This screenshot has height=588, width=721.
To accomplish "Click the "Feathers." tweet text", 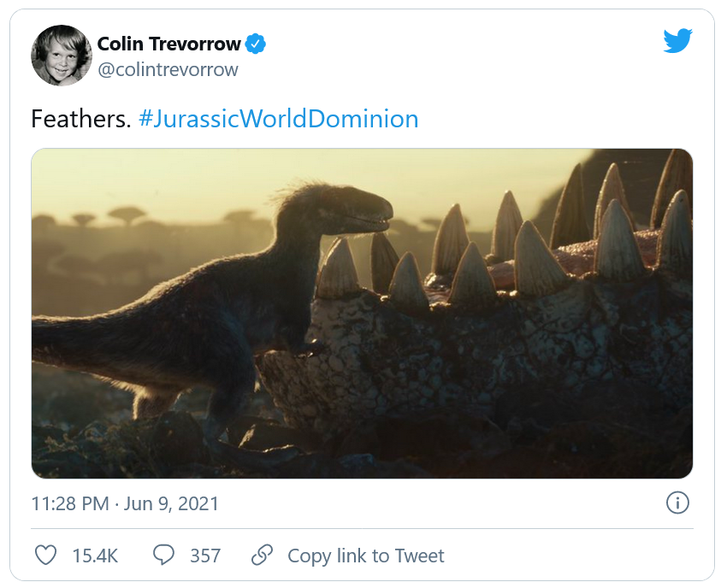I will 80,118.
